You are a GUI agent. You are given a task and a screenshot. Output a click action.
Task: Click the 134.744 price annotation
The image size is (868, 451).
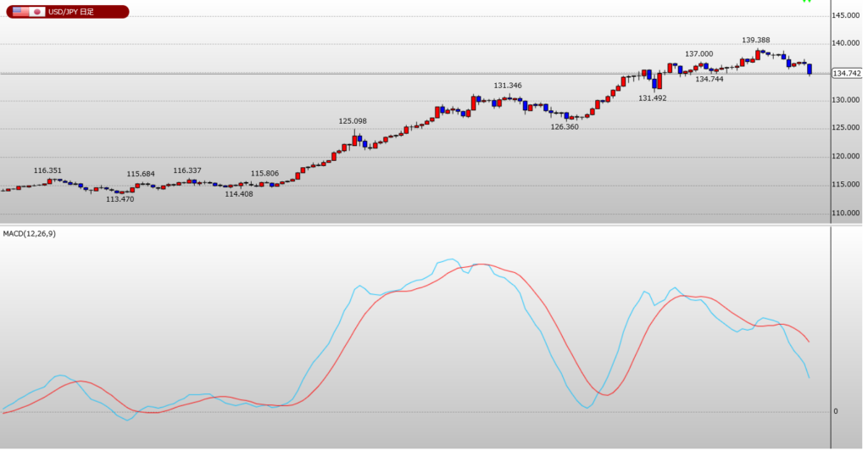[709, 79]
